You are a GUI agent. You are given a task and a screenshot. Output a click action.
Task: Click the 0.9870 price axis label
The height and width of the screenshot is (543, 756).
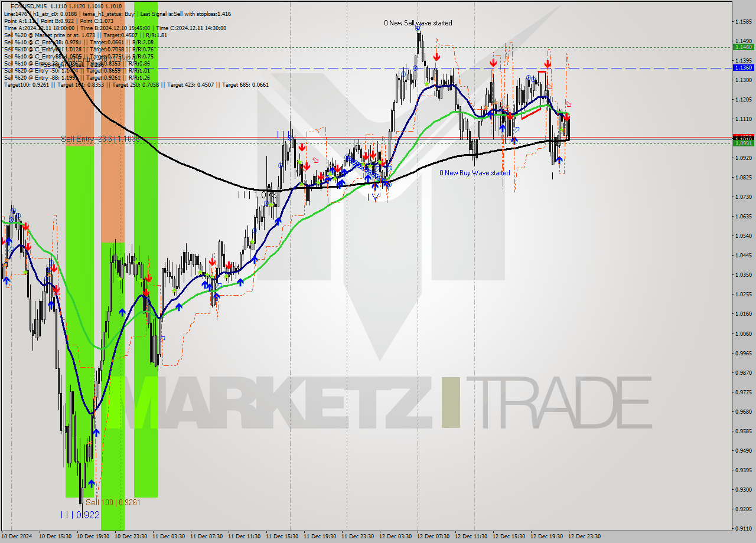point(743,372)
